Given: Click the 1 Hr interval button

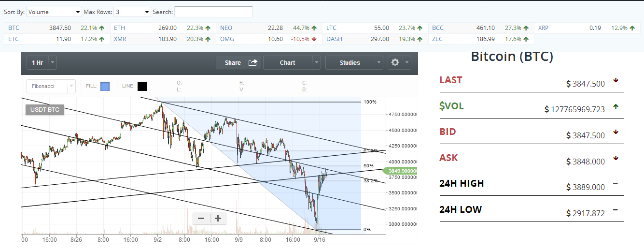Looking at the screenshot, I should point(37,62).
